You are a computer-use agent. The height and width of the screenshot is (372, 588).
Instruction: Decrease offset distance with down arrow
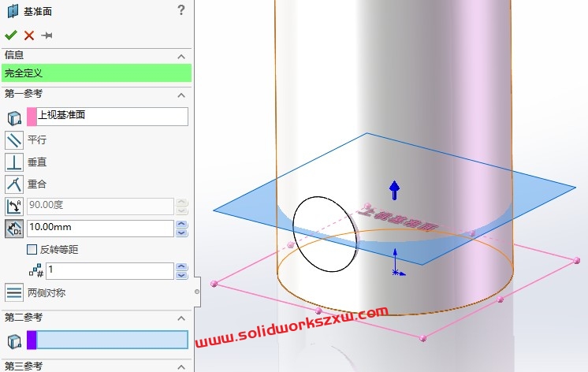pyautogui.click(x=181, y=232)
